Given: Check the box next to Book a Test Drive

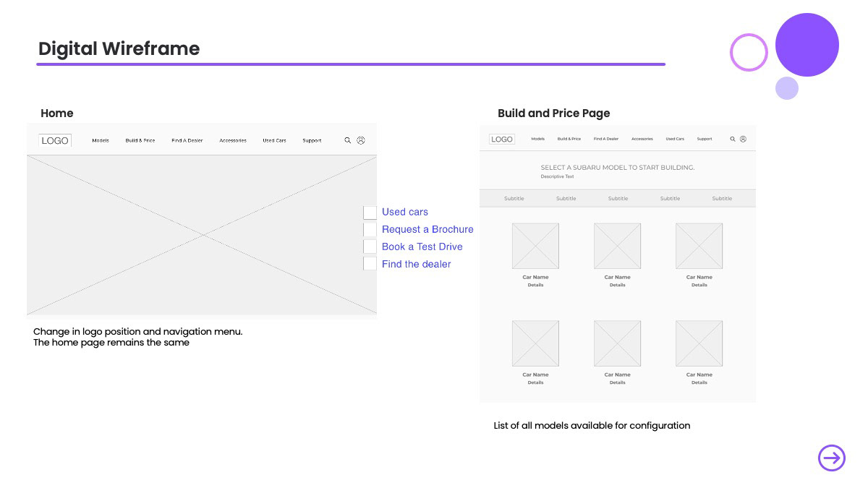Looking at the screenshot, I should pos(370,247).
